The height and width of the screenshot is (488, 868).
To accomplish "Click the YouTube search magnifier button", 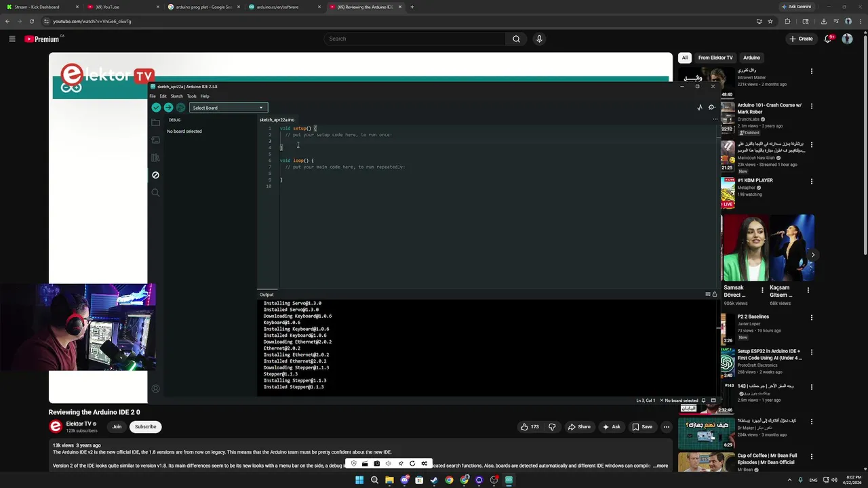I will pos(516,39).
